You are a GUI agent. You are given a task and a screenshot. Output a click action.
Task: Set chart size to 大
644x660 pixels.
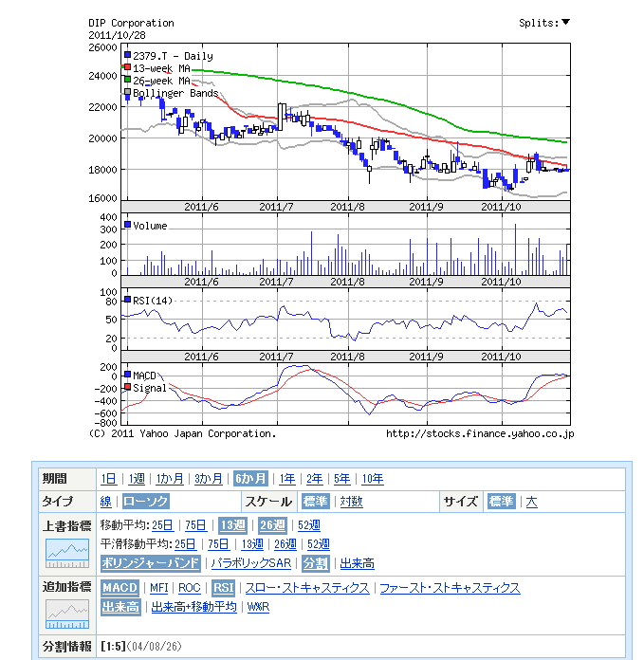531,502
